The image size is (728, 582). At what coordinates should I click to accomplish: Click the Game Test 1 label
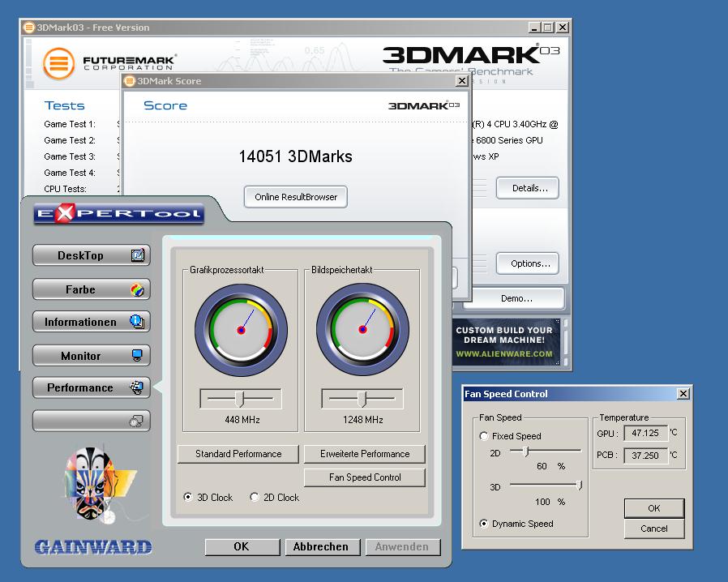tap(70, 124)
